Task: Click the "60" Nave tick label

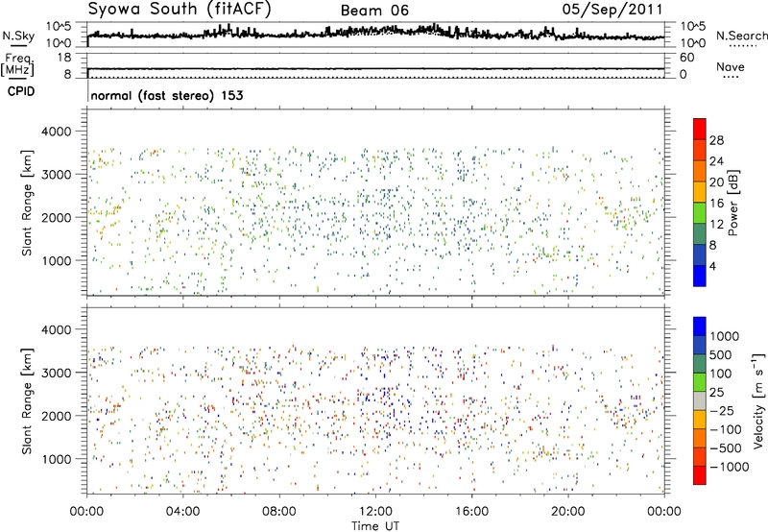Action: point(686,58)
